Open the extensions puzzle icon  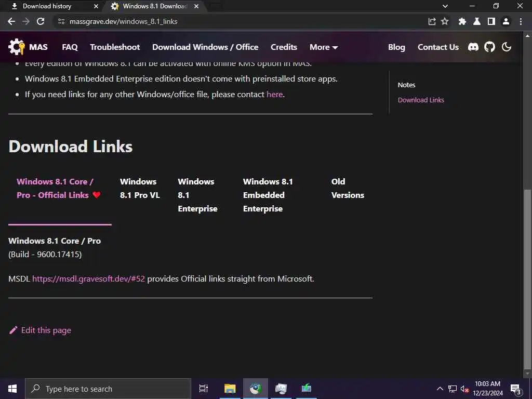click(462, 21)
